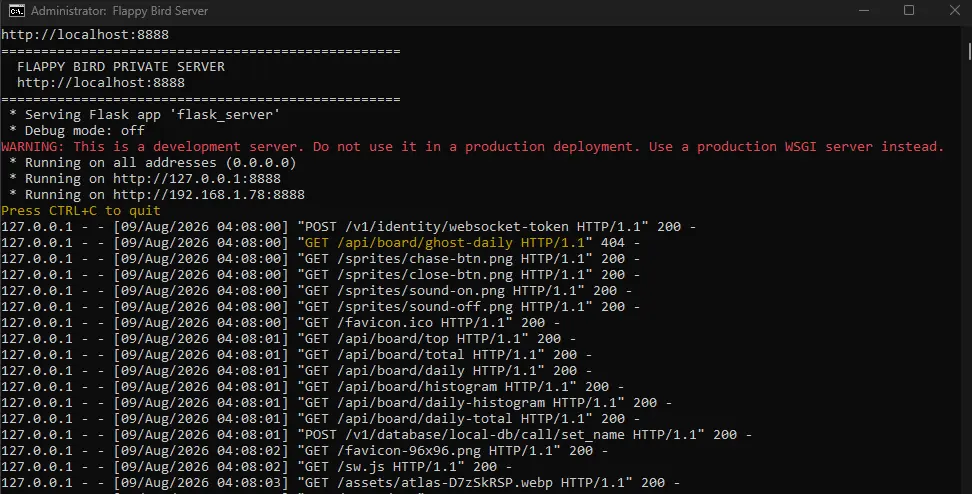Close the Flappy Bird Server console

[955, 11]
